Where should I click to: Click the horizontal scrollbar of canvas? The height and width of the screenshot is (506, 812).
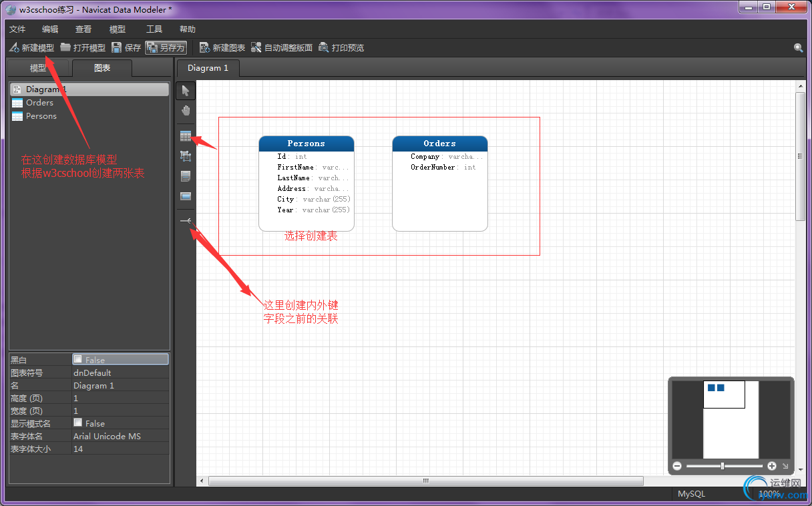[x=425, y=481]
